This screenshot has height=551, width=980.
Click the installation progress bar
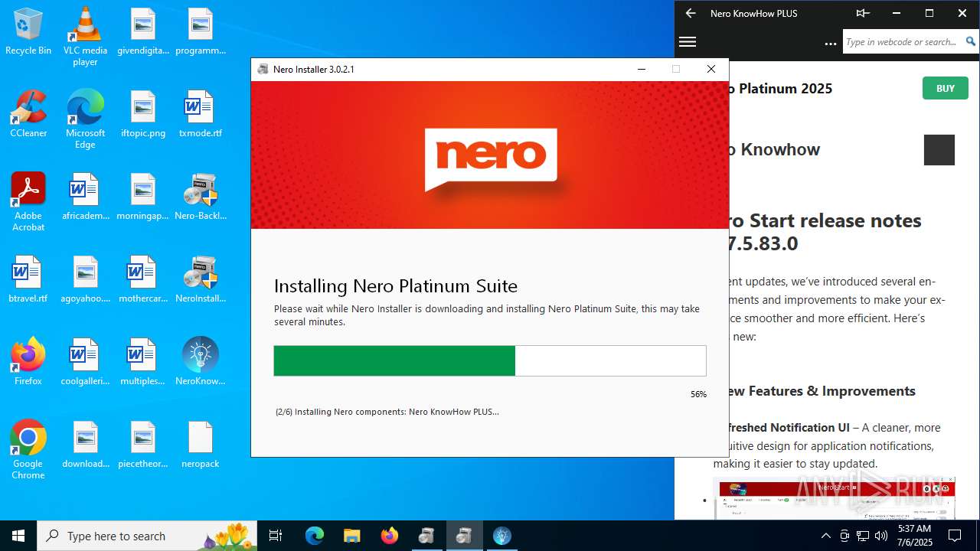pyautogui.click(x=490, y=360)
